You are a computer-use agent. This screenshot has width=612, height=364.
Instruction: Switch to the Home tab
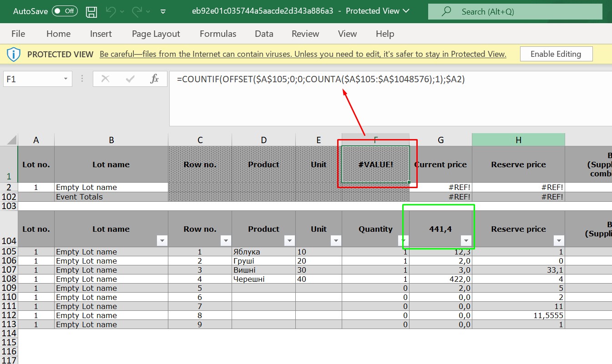(58, 34)
